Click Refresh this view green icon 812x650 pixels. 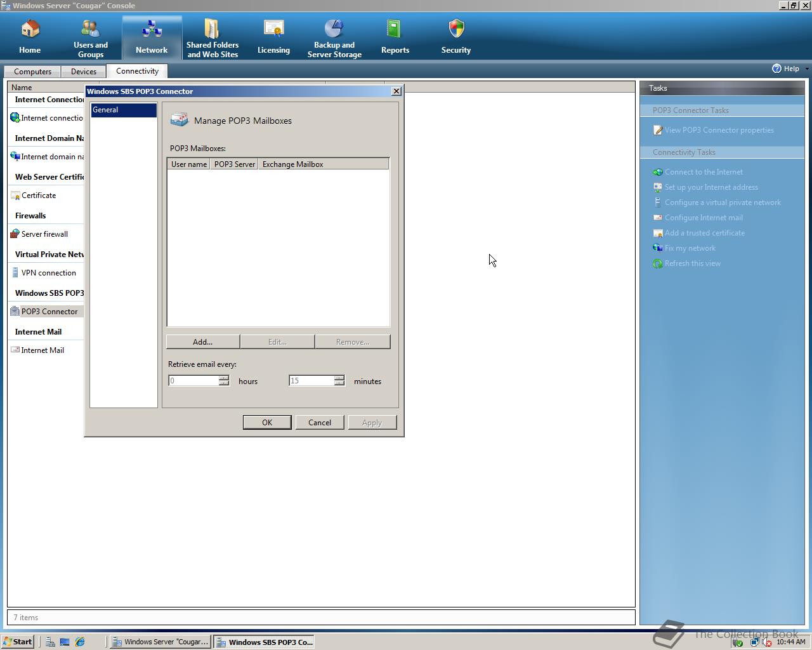pos(658,263)
